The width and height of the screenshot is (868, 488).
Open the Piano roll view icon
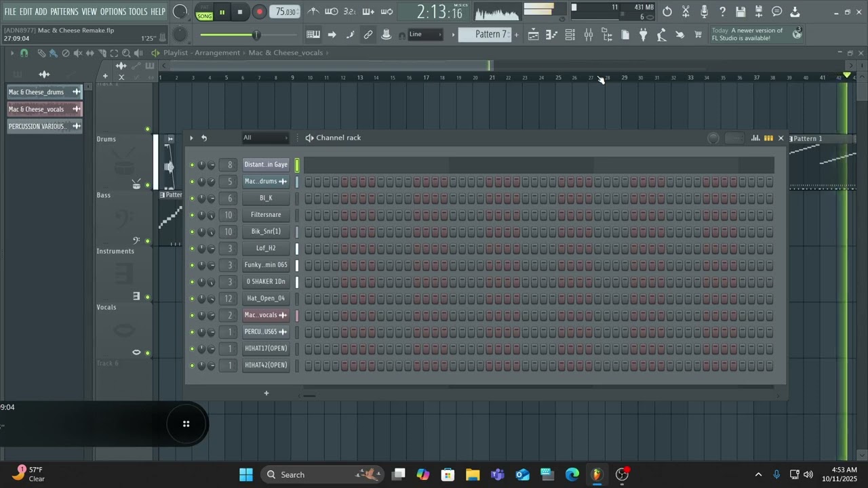(x=552, y=35)
